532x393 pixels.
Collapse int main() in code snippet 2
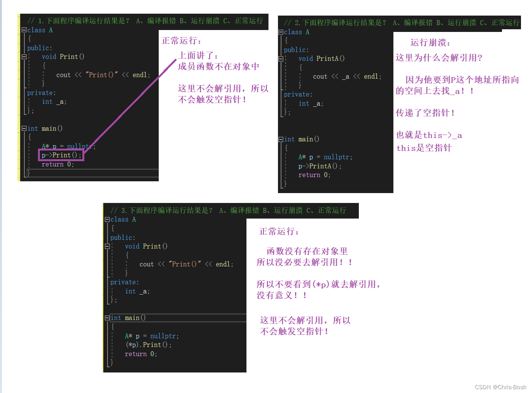(281, 139)
